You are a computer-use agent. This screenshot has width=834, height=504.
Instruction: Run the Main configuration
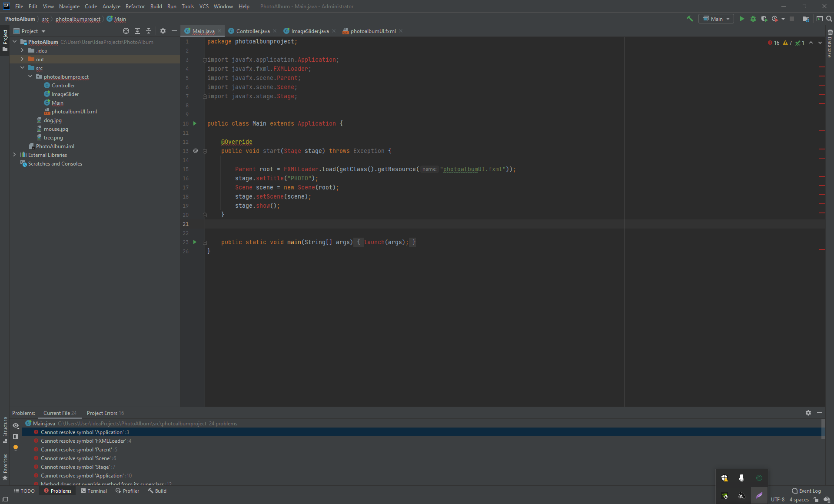point(742,19)
